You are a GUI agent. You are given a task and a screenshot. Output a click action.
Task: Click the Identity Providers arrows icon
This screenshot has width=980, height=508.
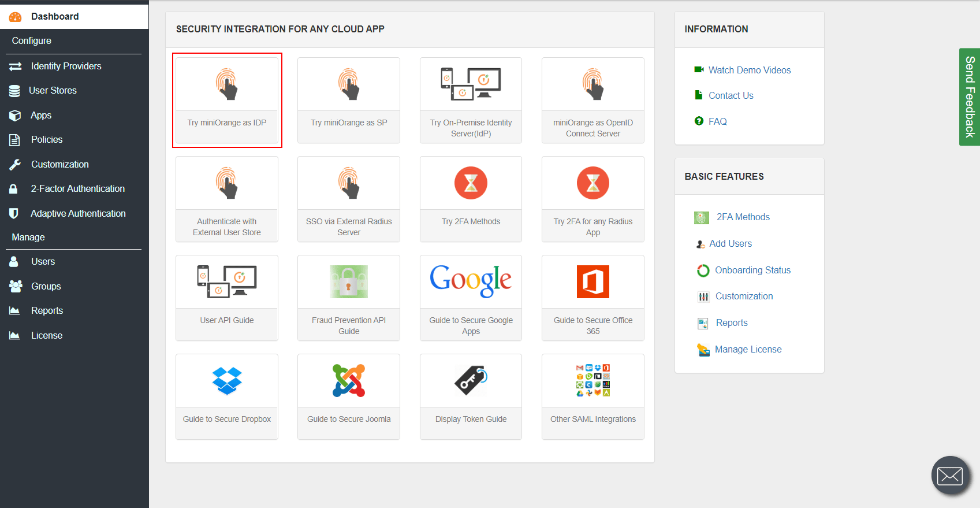15,66
